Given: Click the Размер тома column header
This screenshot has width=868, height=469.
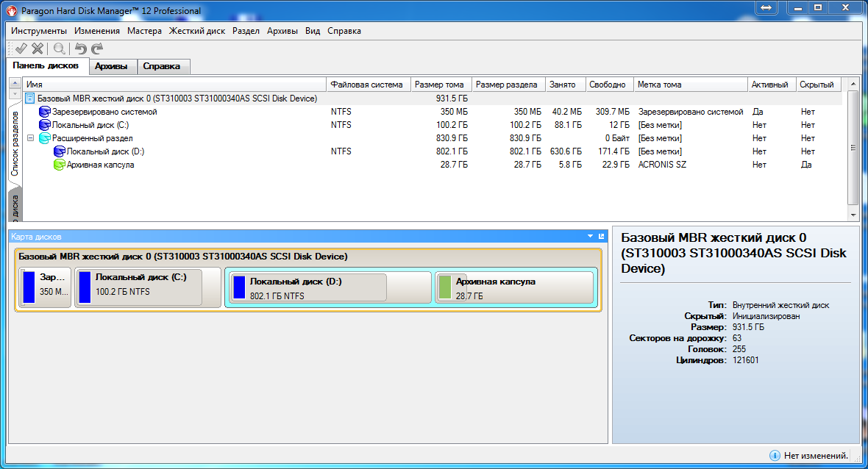Looking at the screenshot, I should (439, 85).
